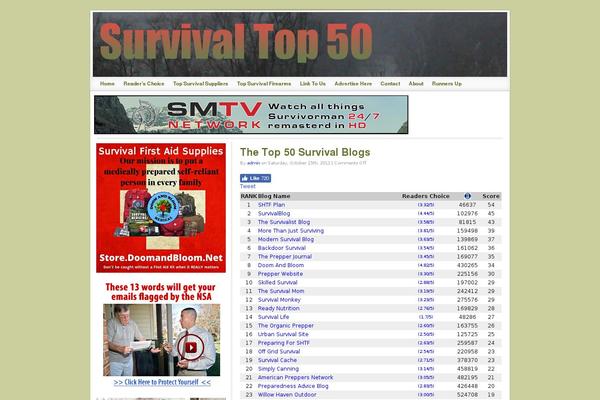
Task: Click the info icon in table header
Action: pos(467,196)
